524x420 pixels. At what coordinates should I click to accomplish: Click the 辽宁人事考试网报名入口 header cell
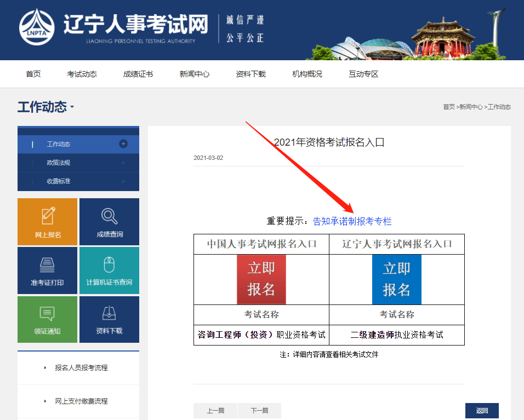[x=397, y=244]
